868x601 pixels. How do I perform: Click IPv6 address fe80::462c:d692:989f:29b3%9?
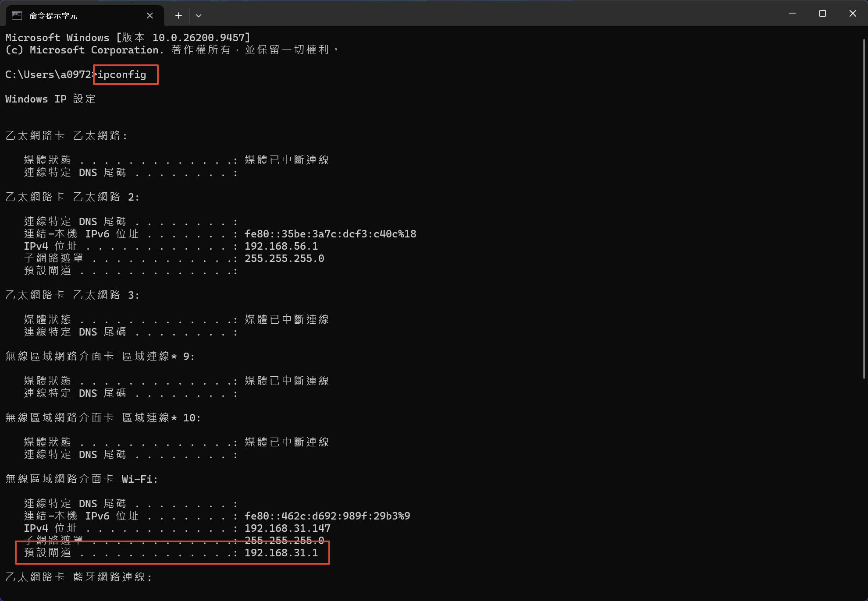(327, 516)
